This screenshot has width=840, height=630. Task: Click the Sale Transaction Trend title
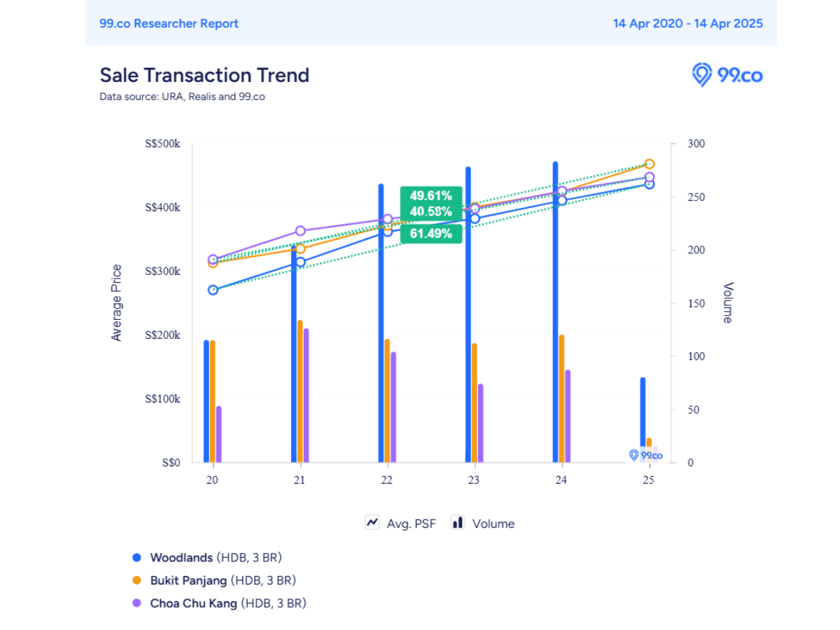204,75
